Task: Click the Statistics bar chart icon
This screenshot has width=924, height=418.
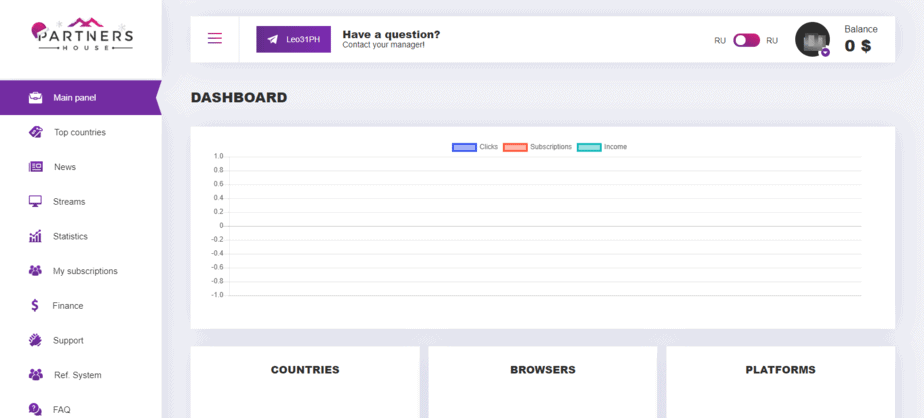Action: pyautogui.click(x=35, y=236)
